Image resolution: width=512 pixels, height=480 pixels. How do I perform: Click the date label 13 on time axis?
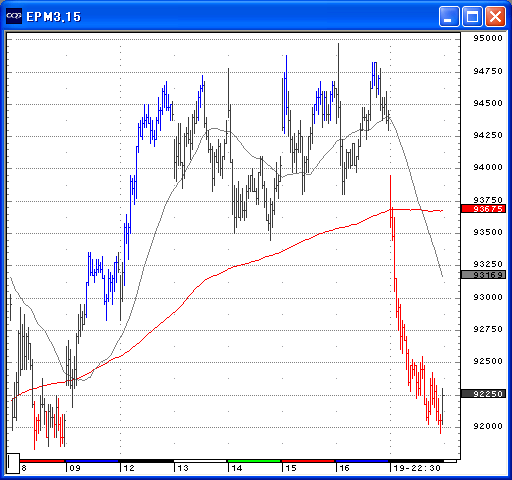point(183,468)
